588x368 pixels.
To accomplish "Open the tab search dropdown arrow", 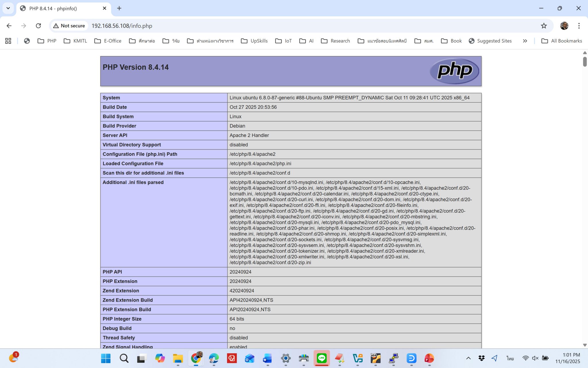I will click(8, 8).
